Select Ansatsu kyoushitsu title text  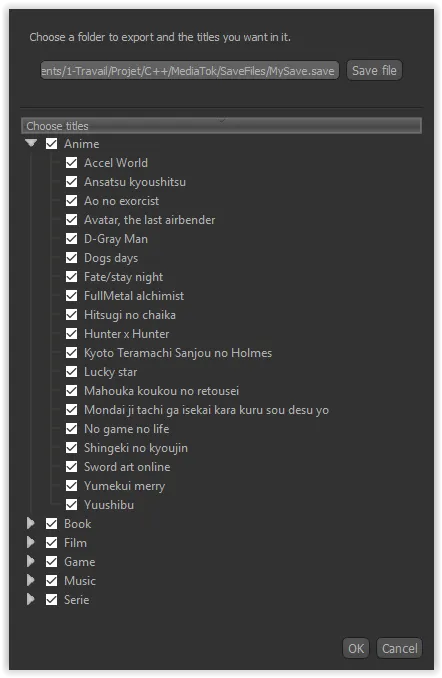point(135,182)
